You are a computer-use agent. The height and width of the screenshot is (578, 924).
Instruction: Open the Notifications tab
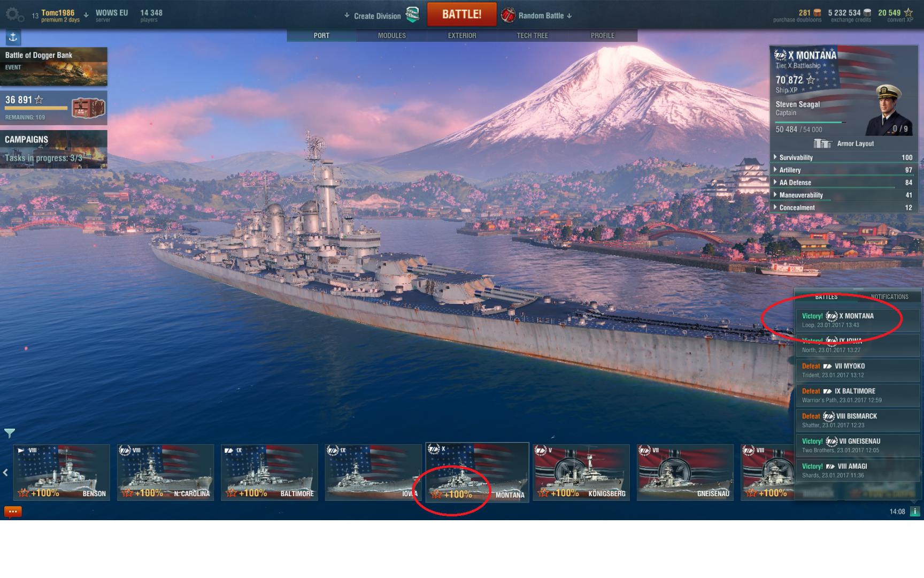pos(889,296)
